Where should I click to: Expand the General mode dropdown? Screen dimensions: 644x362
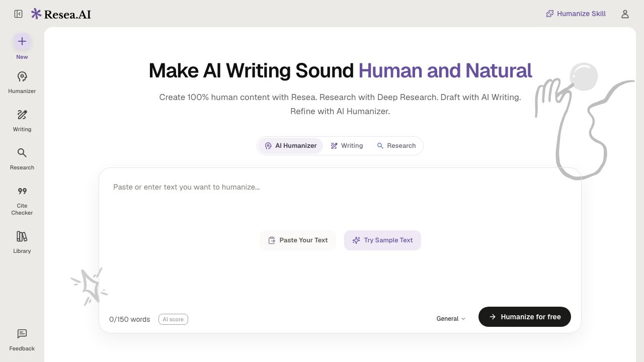[x=451, y=319]
